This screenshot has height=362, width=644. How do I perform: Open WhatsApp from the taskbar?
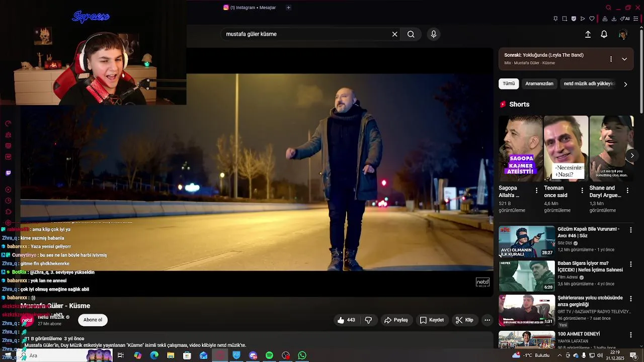302,355
